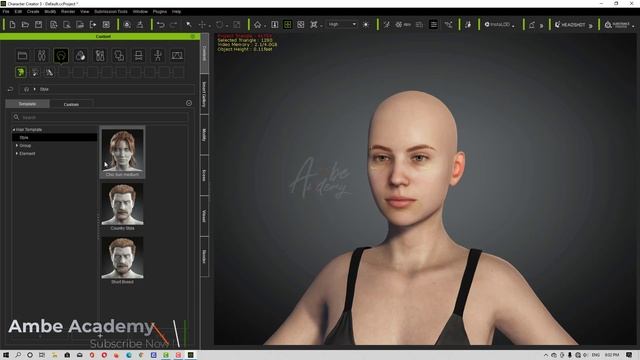
Task: Expand the Group tree node
Action: [17, 145]
